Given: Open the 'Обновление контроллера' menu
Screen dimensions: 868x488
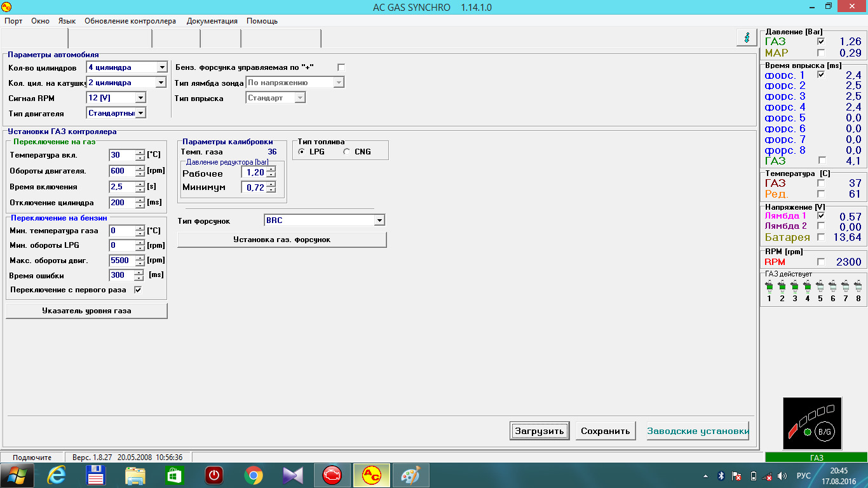Looking at the screenshot, I should click(130, 21).
